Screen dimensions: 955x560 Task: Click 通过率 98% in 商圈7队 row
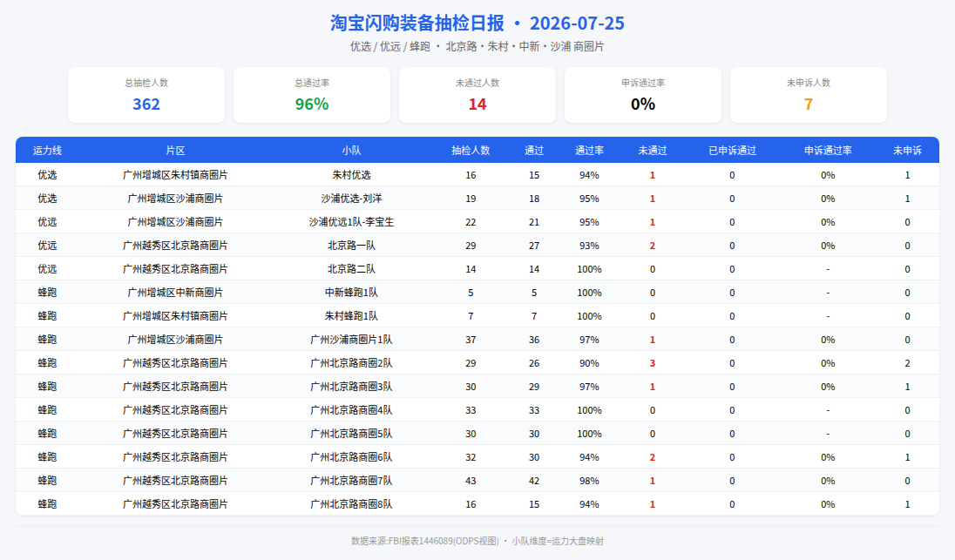589,481
